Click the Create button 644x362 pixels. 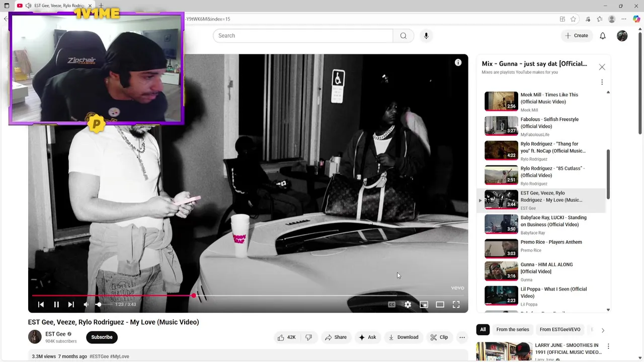coord(577,36)
